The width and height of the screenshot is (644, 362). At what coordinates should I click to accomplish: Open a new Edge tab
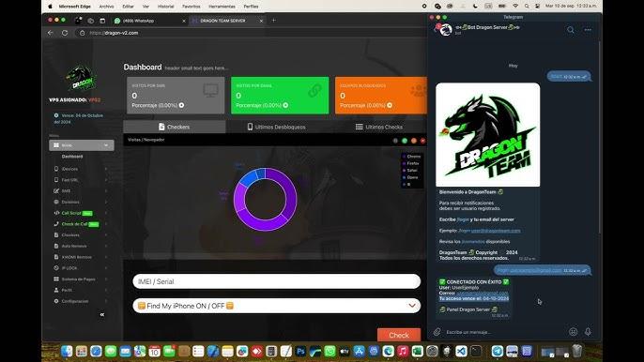pos(273,20)
